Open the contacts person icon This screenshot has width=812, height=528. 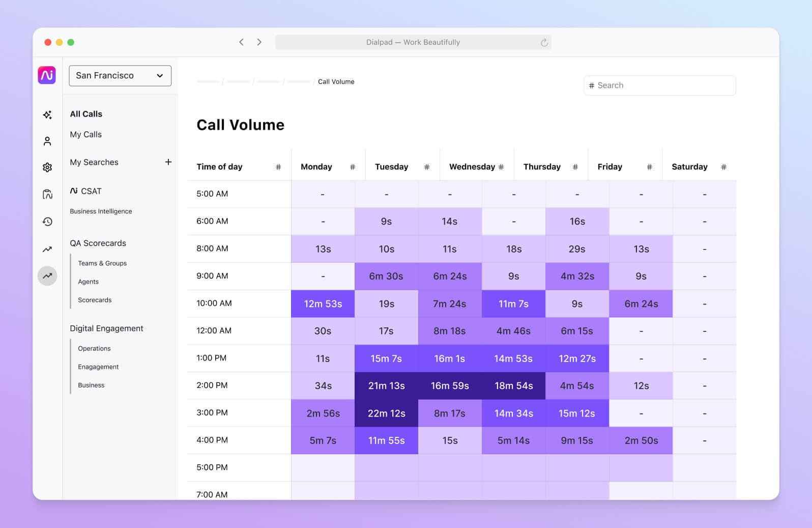click(x=47, y=141)
